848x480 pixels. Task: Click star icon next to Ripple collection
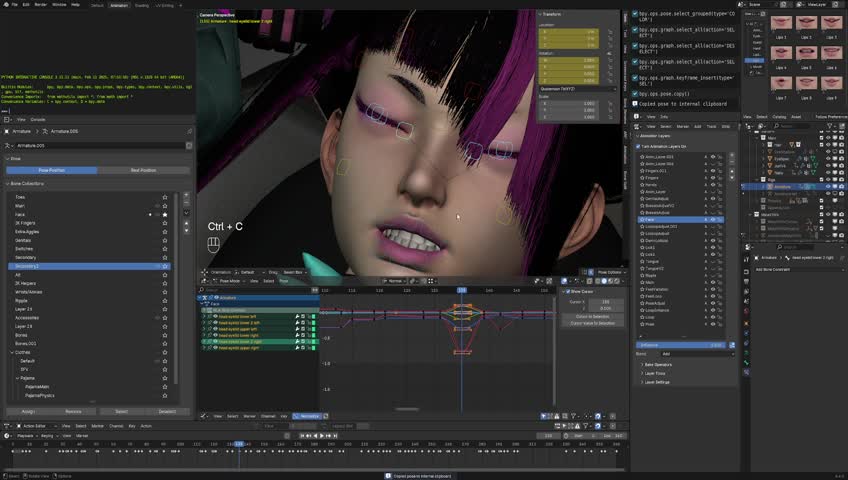pos(165,301)
